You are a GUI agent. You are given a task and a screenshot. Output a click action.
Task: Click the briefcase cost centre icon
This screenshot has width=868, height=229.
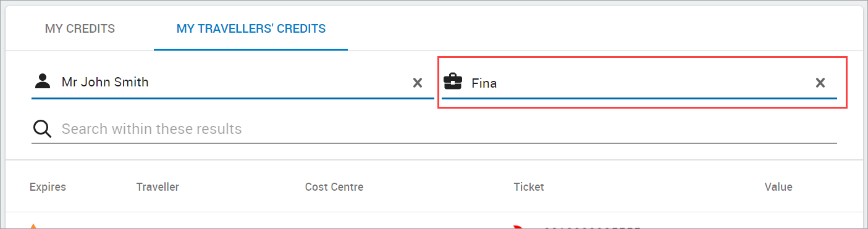[453, 81]
